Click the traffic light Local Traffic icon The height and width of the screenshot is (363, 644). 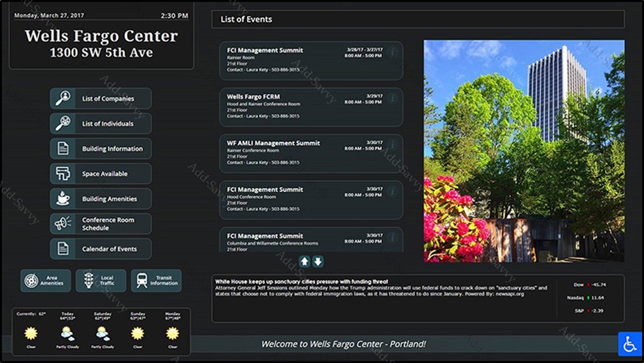click(88, 281)
